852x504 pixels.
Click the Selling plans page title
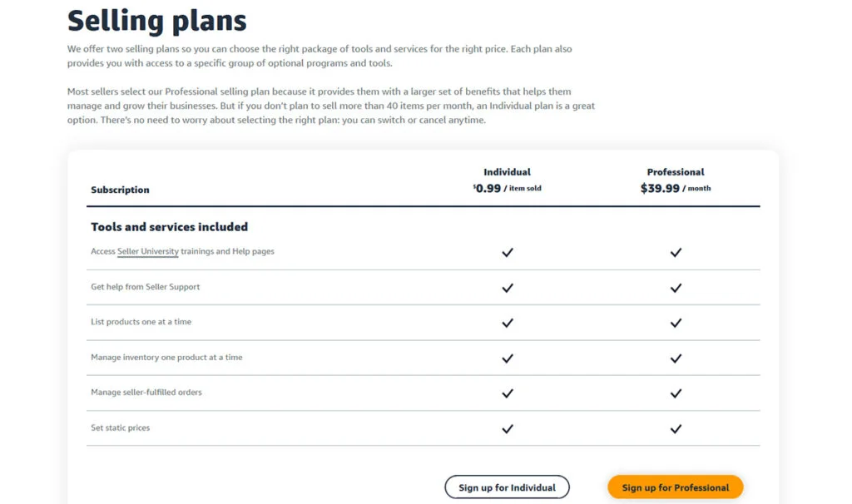click(156, 20)
